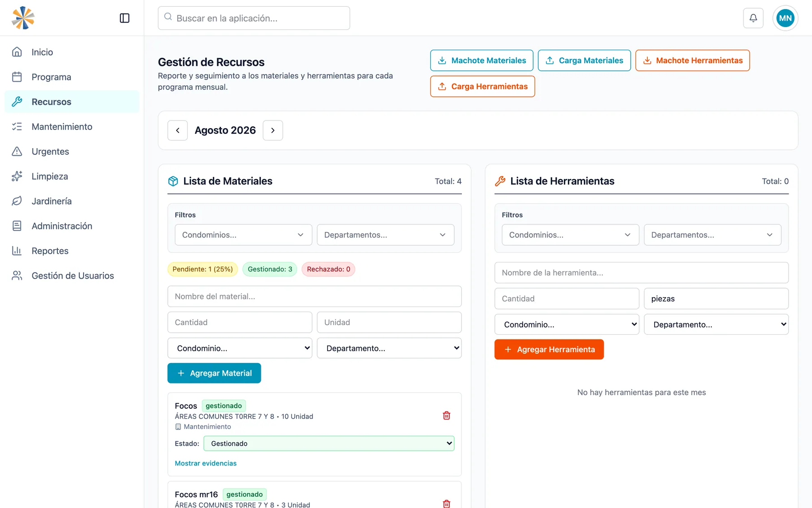The image size is (812, 508).
Task: Focus the Buscar en la aplicación search field
Action: click(x=254, y=18)
